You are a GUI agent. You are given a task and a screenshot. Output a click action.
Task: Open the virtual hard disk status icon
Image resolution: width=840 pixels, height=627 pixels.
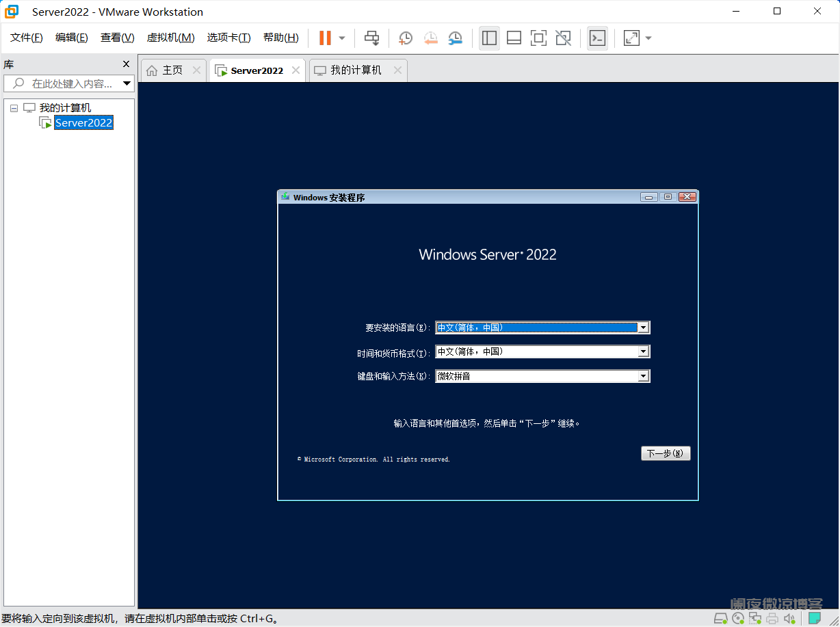point(721,618)
